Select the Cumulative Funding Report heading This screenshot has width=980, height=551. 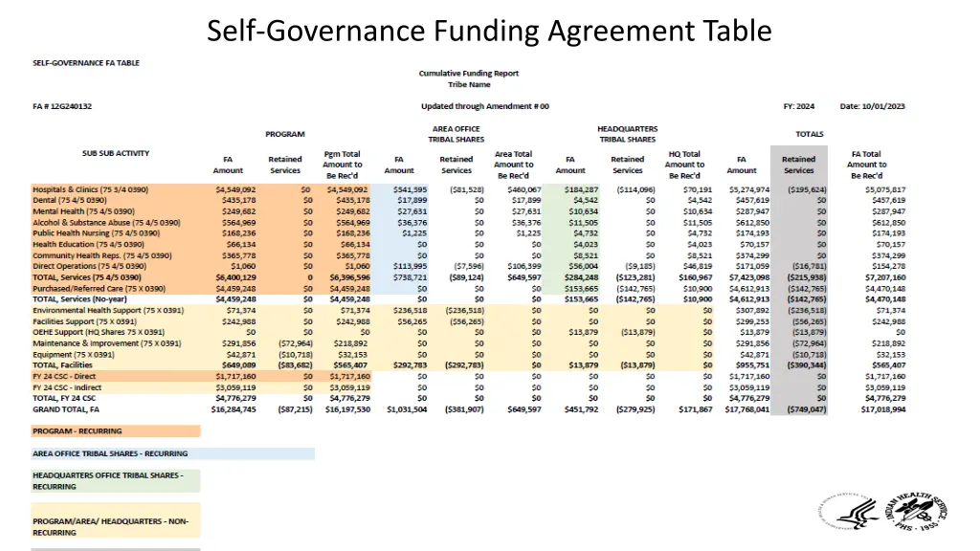pyautogui.click(x=469, y=73)
